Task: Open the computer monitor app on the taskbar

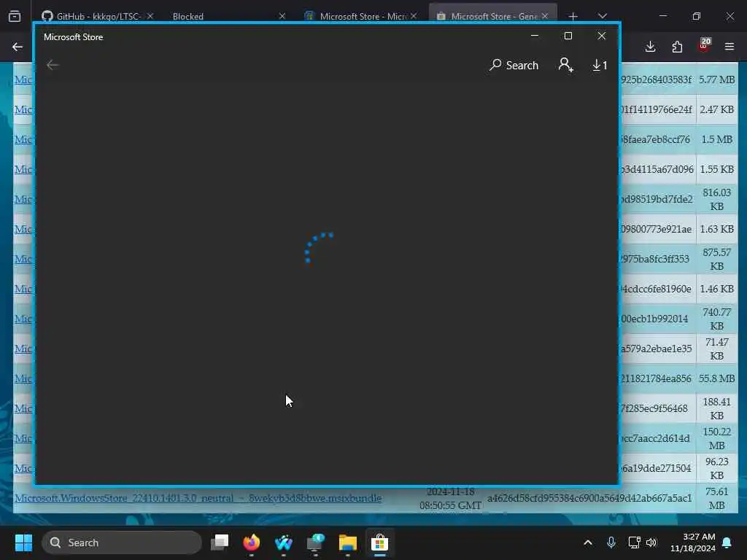Action: (x=315, y=542)
